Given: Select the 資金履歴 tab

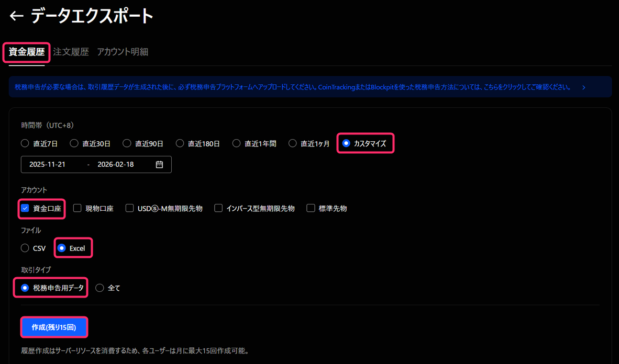Looking at the screenshot, I should click(27, 52).
